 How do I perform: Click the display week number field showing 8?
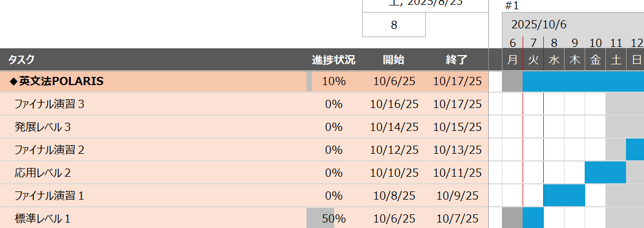(x=394, y=25)
